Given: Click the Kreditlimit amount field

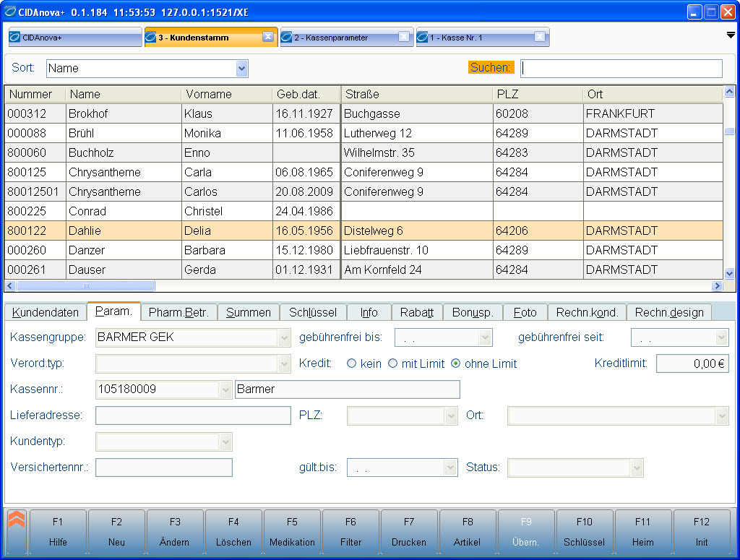Looking at the screenshot, I should tap(692, 363).
